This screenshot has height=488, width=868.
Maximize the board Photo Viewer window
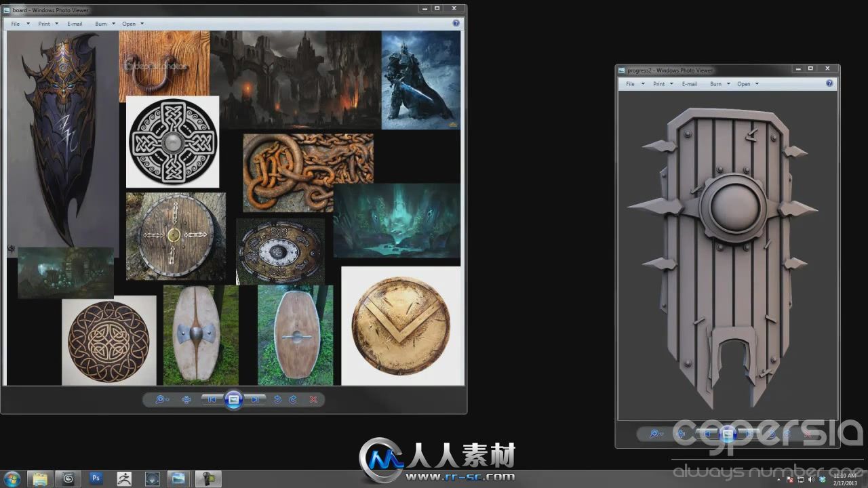click(437, 8)
